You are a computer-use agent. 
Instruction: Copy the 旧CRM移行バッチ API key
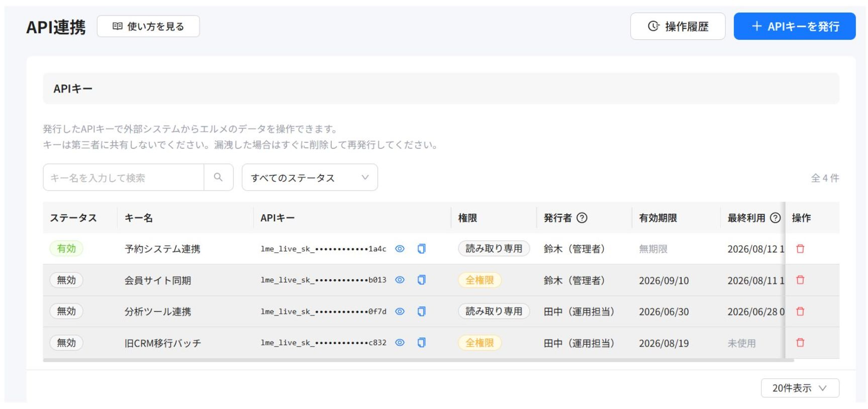[x=422, y=343]
